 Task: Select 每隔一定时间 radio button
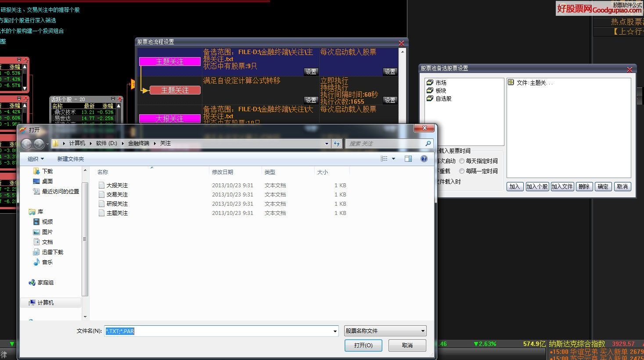[x=462, y=171]
